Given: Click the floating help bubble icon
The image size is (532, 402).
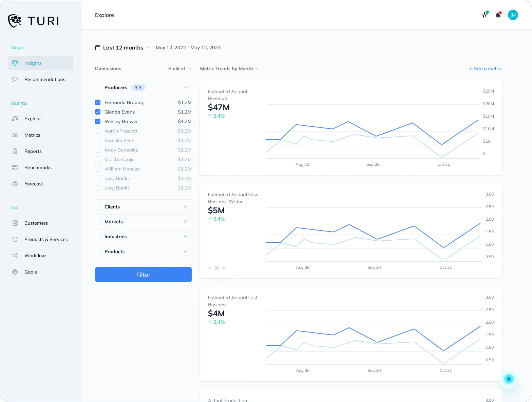Looking at the screenshot, I should (509, 379).
